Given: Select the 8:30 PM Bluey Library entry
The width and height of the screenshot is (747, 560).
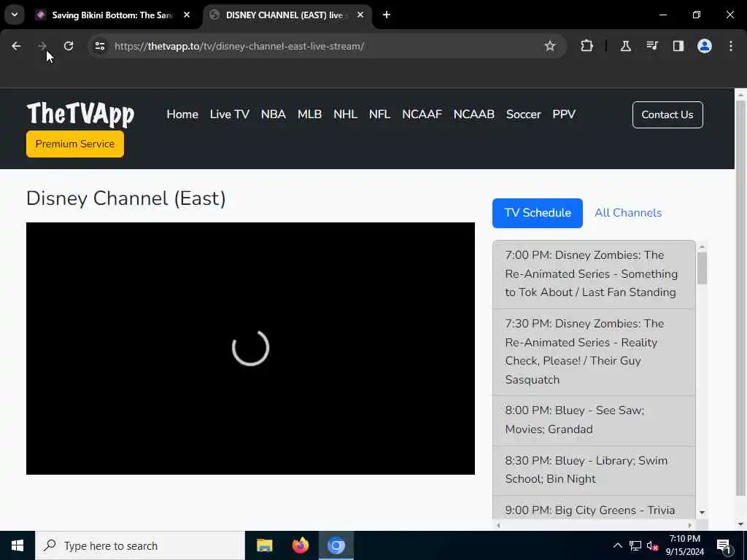Looking at the screenshot, I should coord(594,470).
